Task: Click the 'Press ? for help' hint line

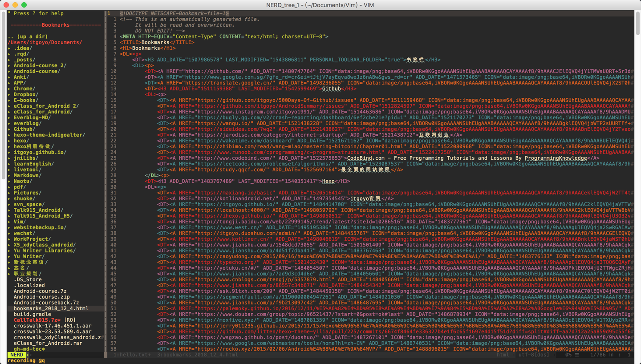Action: tap(36, 13)
